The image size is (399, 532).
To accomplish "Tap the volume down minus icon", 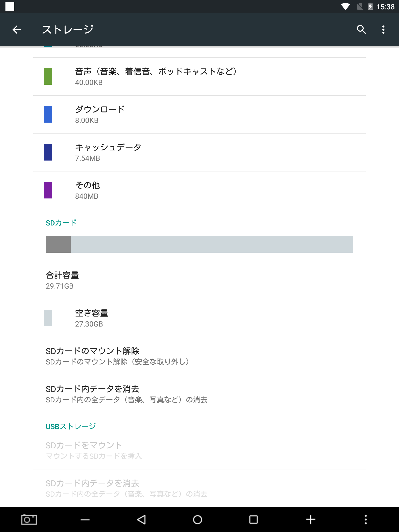I will tap(85, 520).
